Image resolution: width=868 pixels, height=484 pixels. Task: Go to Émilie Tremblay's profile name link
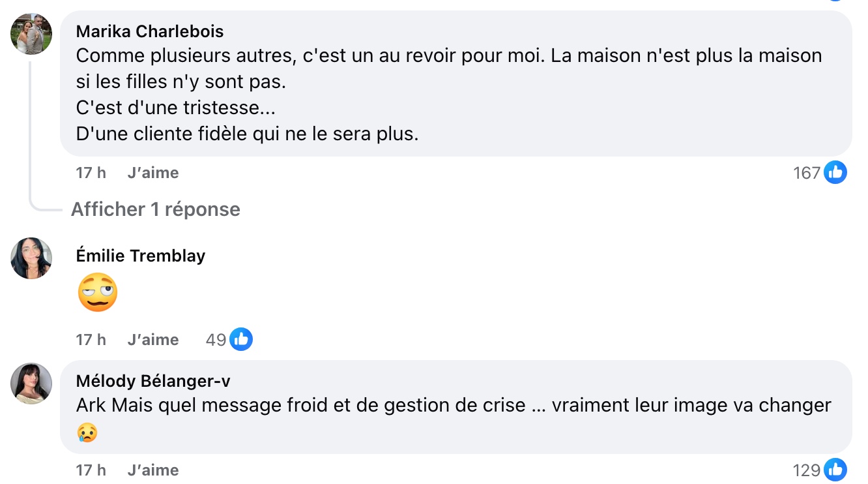pos(141,256)
